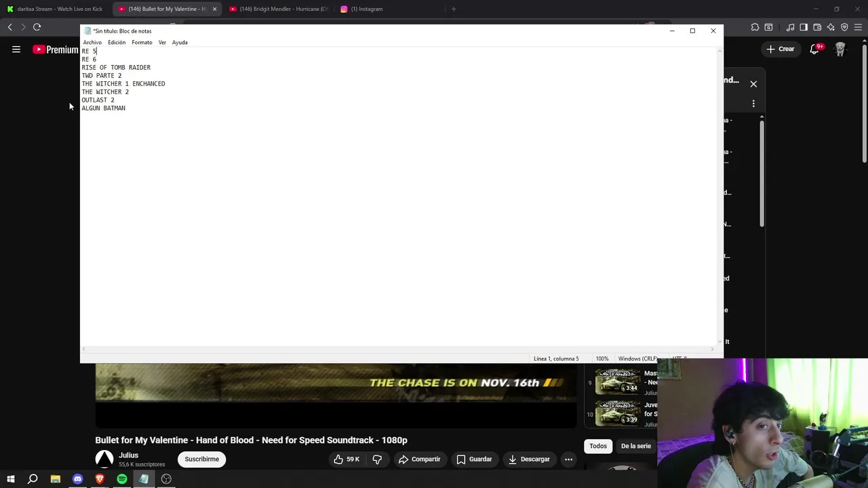This screenshot has height=488, width=868.
Task: Toggle the browser sidebar panel icon
Action: click(x=804, y=27)
